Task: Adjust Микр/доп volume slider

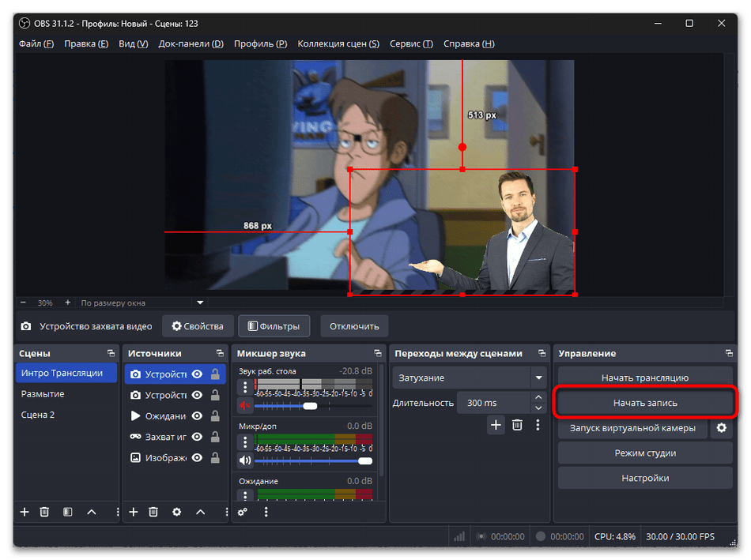Action: [313, 461]
